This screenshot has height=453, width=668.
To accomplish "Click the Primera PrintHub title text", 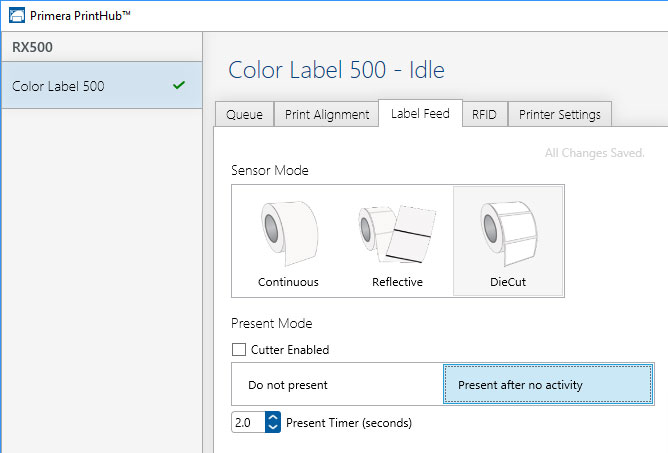I will (80, 16).
